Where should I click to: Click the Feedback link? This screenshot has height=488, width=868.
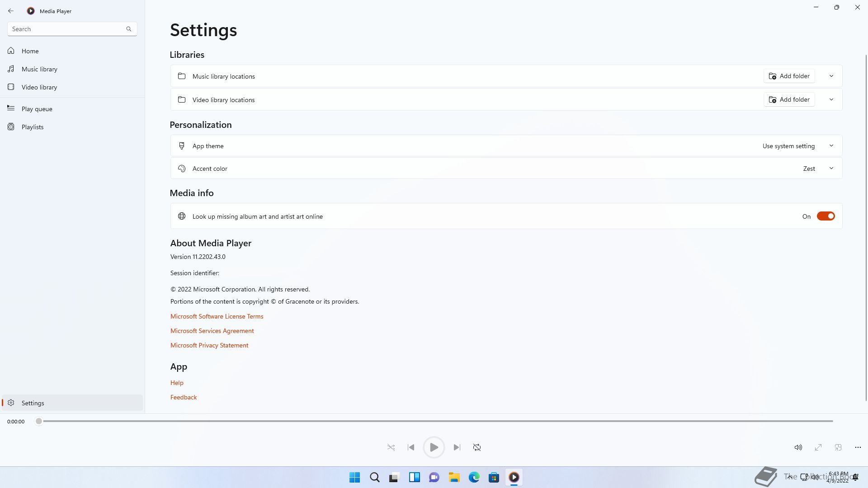(184, 397)
